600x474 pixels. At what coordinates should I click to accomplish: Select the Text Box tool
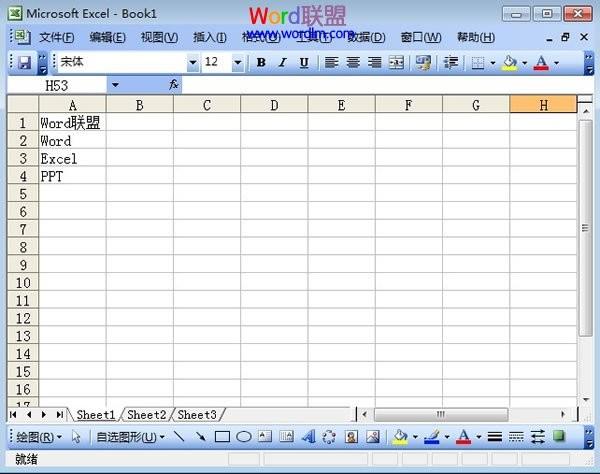[x=265, y=437]
